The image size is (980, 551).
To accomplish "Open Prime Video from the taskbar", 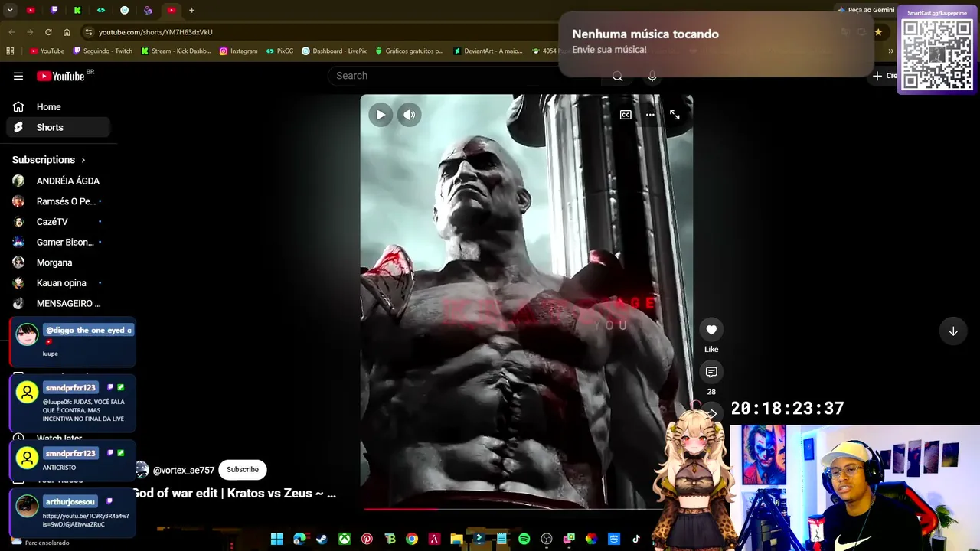I will (x=613, y=539).
